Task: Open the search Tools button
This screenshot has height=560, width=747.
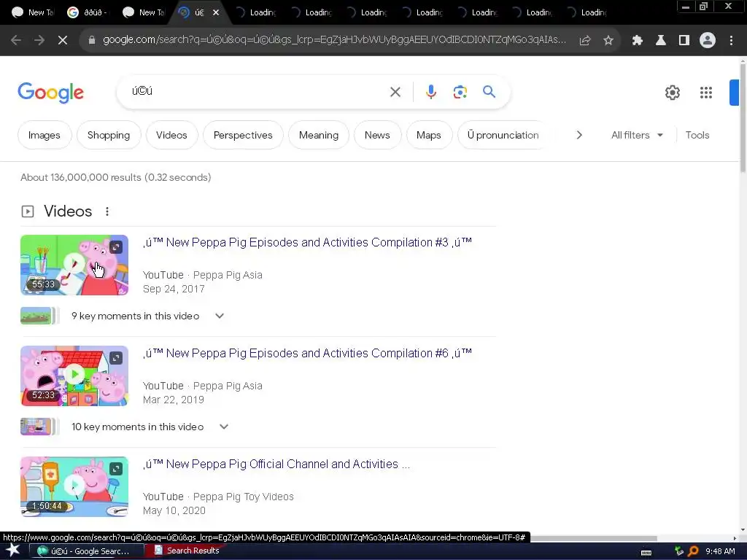Action: pos(697,135)
